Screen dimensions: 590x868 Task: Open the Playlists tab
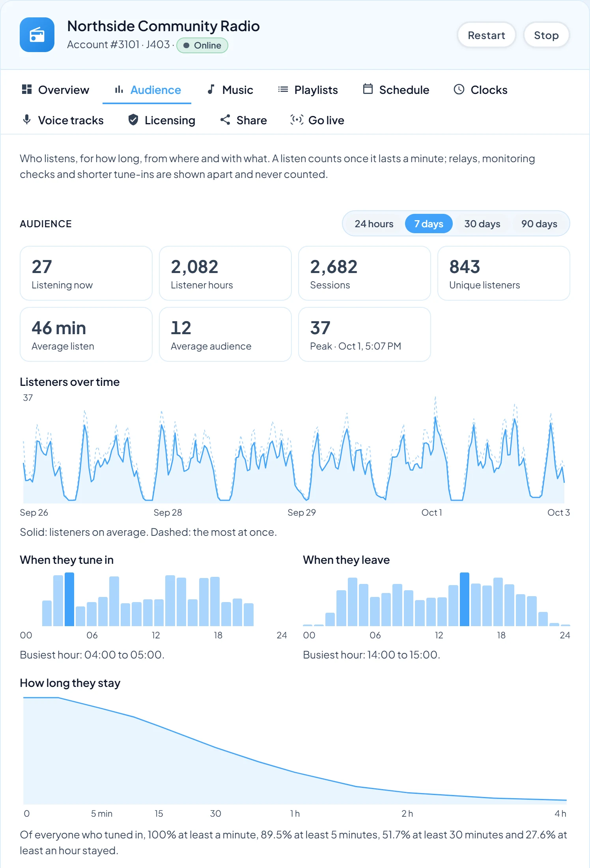308,90
